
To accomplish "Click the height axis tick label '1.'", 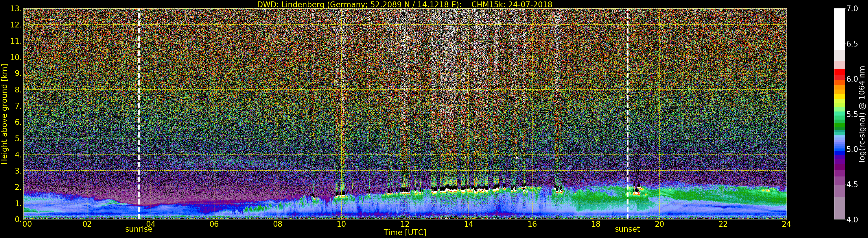I will [x=18, y=203].
